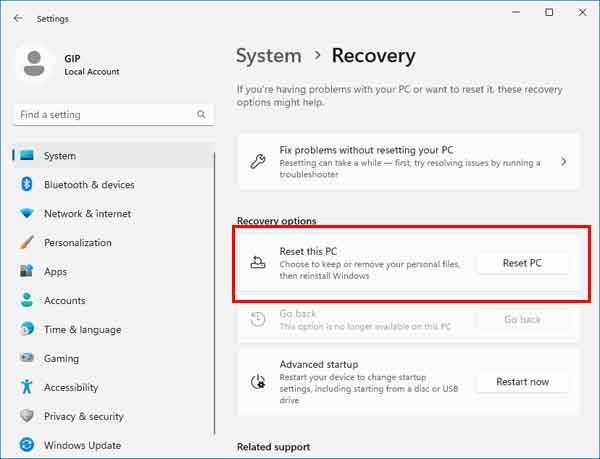The height and width of the screenshot is (459, 600).
Task: Click the Reset PC button
Action: coord(522,263)
